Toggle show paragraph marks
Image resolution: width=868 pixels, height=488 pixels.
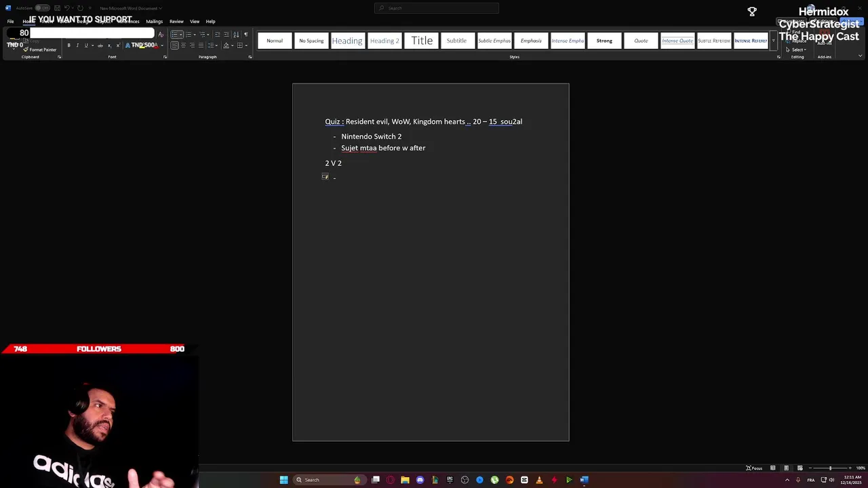point(245,34)
